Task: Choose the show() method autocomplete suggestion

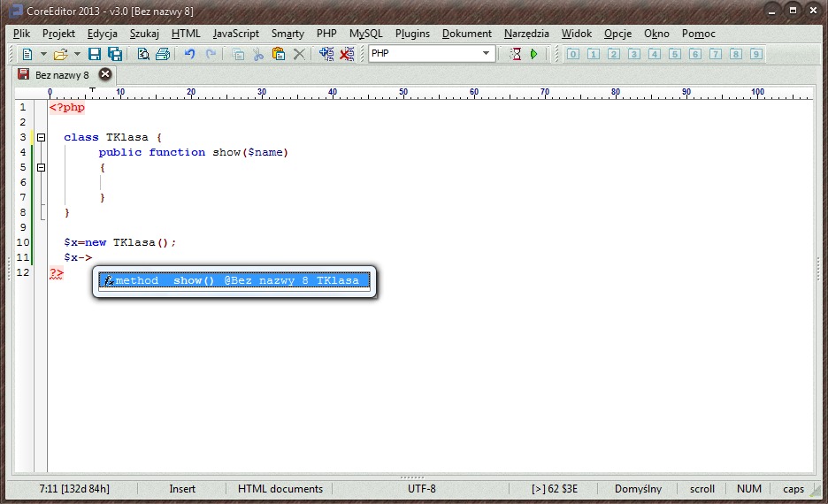Action: tap(234, 281)
